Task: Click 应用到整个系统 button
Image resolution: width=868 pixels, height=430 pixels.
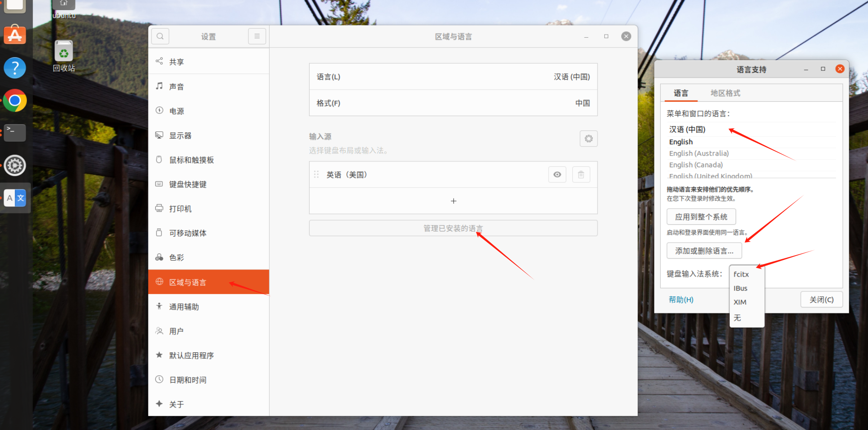Action: [701, 217]
